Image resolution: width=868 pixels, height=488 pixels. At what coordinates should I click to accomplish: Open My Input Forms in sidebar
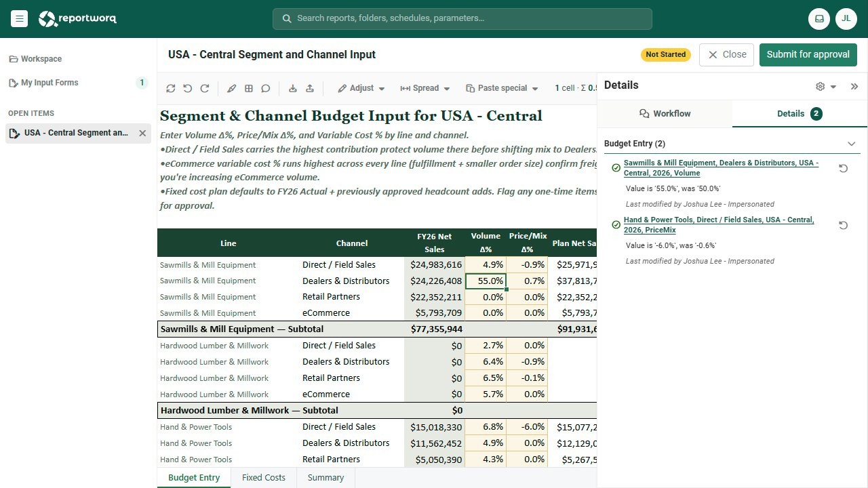(78, 83)
